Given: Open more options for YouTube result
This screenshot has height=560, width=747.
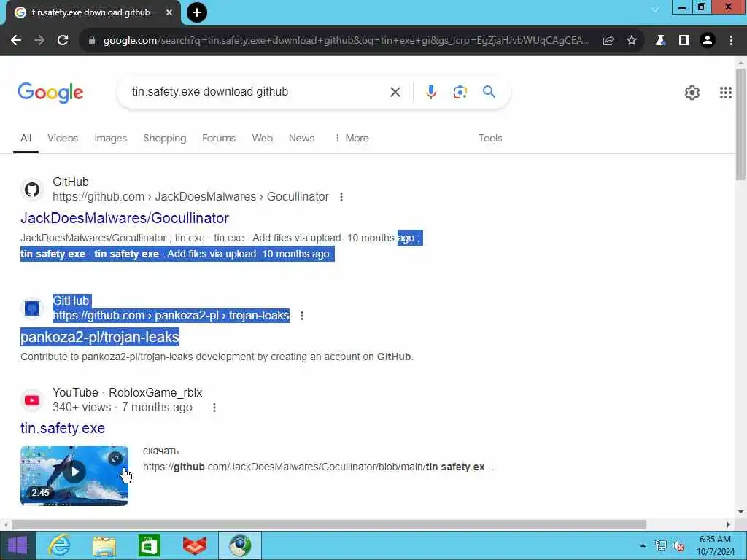Looking at the screenshot, I should point(214,408).
